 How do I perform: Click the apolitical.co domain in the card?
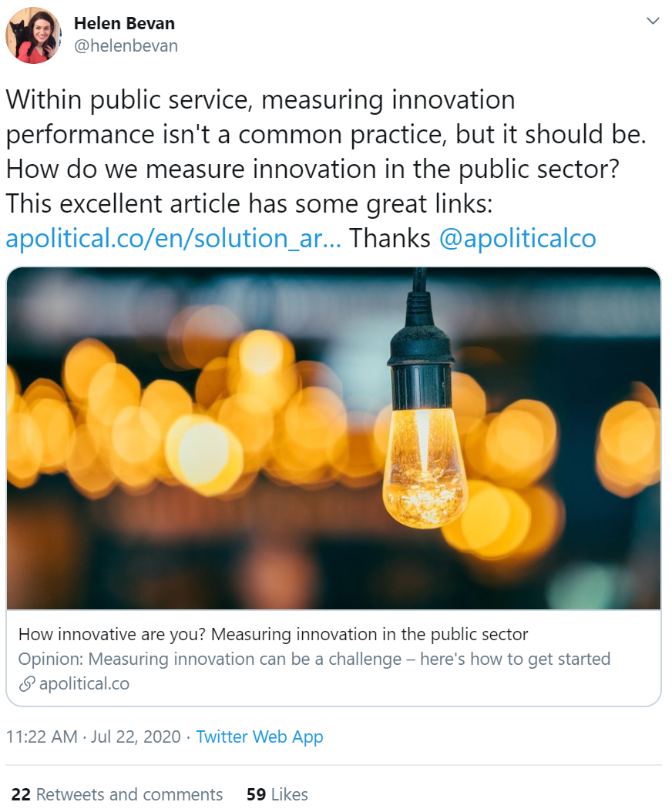tap(84, 683)
